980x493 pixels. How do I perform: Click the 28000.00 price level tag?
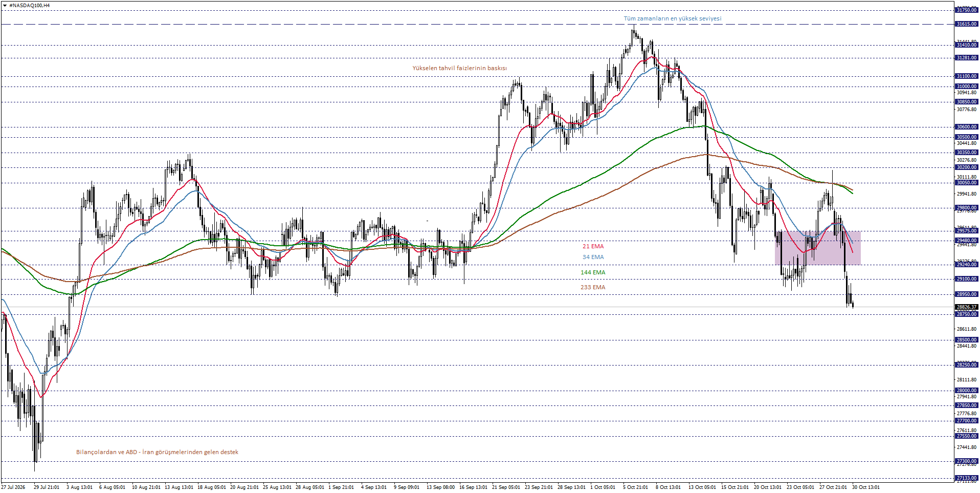coord(966,391)
